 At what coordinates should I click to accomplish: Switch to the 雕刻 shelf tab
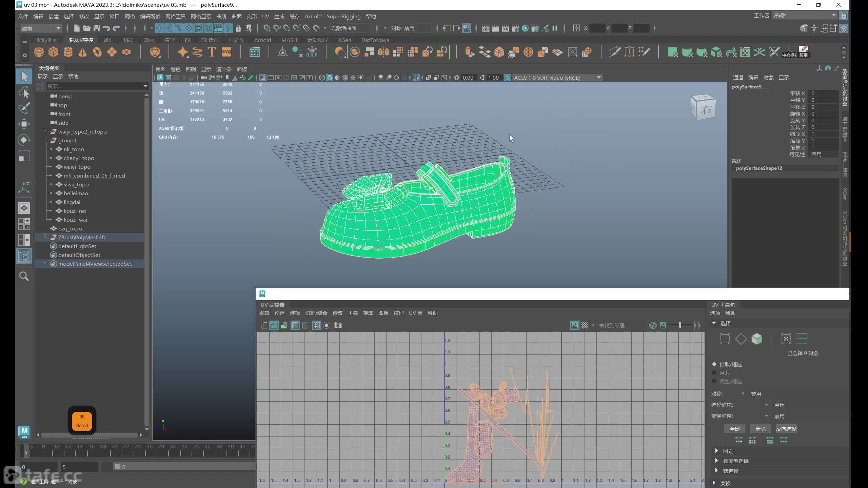108,40
